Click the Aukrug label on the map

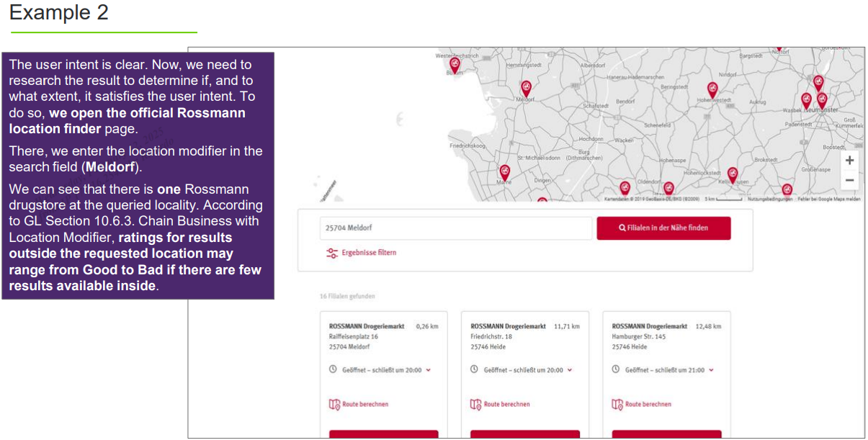[758, 102]
